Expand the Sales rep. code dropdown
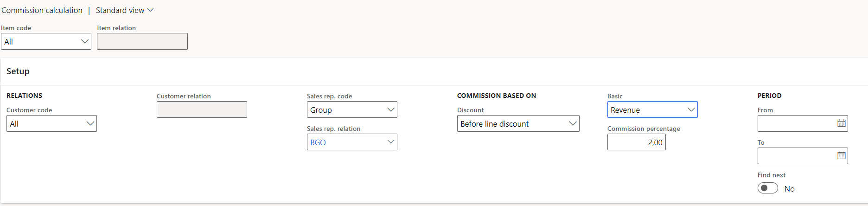 point(391,110)
